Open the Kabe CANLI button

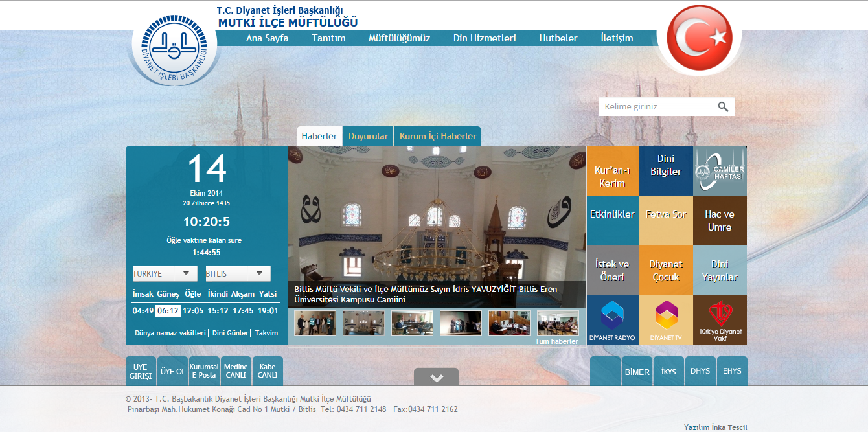268,371
